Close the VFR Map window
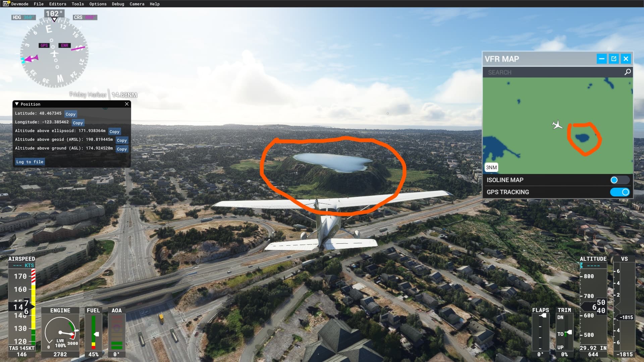 click(x=626, y=59)
